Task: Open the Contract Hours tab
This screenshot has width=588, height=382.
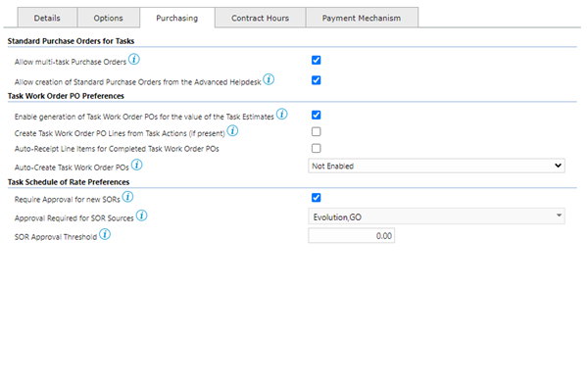Action: 261,18
